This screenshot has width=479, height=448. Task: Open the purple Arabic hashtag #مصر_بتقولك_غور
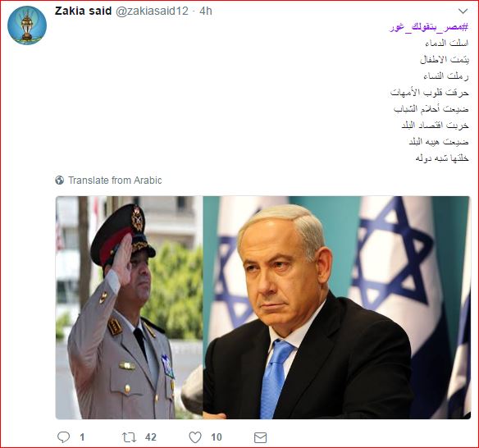coord(429,28)
